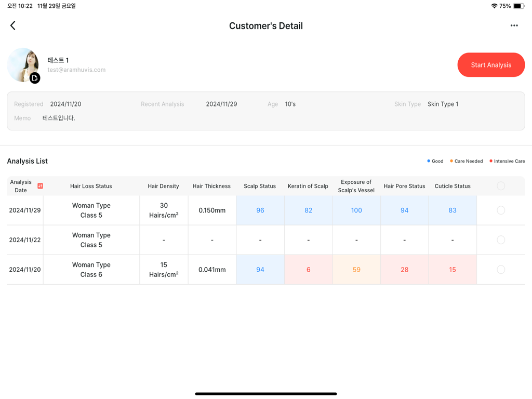Open Keratin of Scalp score 6 cell
The width and height of the screenshot is (532, 399).
tap(308, 270)
